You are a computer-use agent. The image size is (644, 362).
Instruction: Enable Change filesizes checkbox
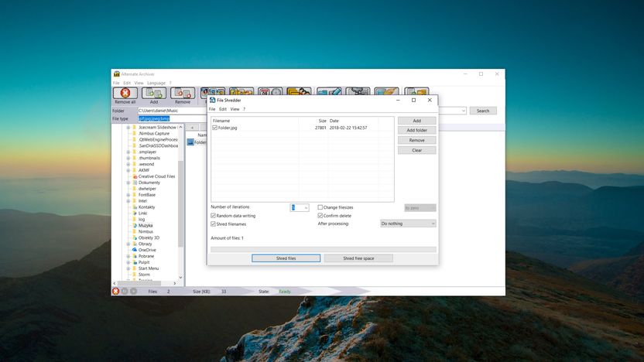tap(320, 207)
